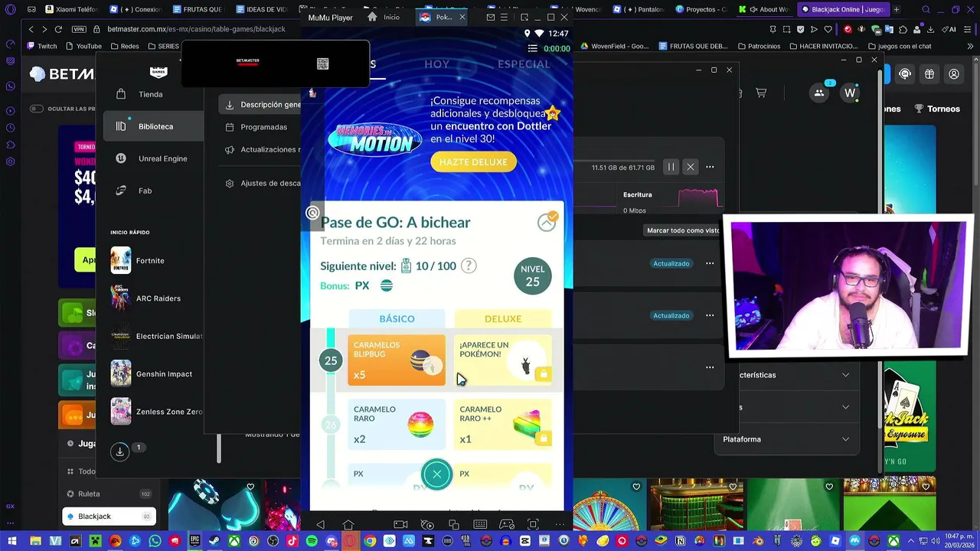Click MuMu Player screenshot frame icon
980x551 pixels.
(x=533, y=524)
